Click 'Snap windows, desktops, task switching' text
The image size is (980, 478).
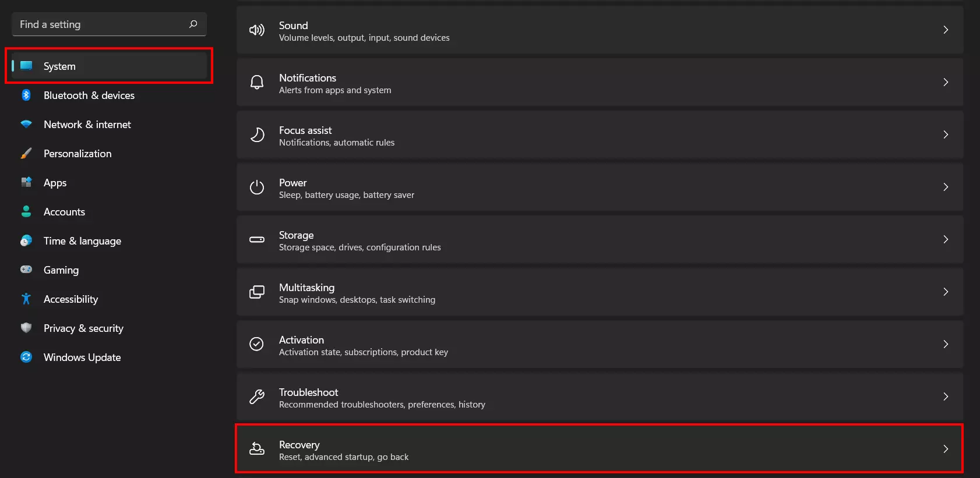pyautogui.click(x=357, y=300)
